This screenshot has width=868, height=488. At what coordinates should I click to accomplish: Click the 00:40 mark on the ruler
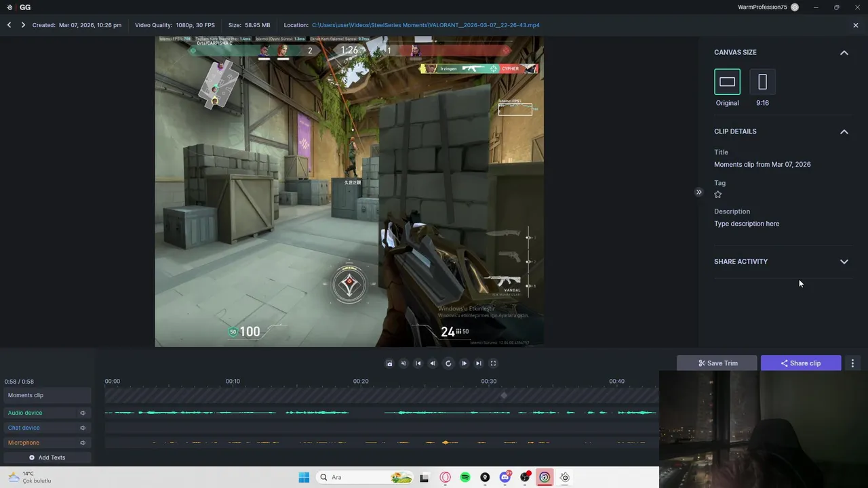coord(617,382)
